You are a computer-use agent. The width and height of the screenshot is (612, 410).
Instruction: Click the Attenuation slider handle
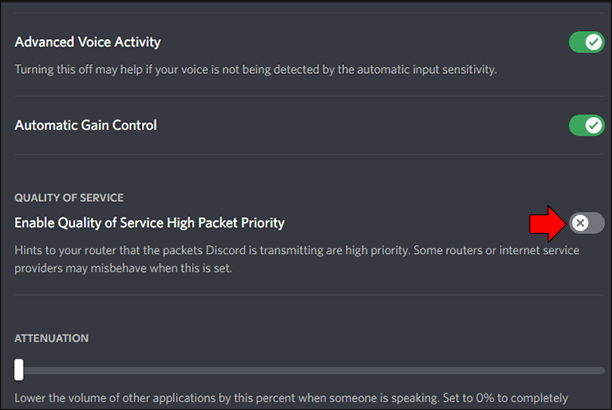[19, 370]
